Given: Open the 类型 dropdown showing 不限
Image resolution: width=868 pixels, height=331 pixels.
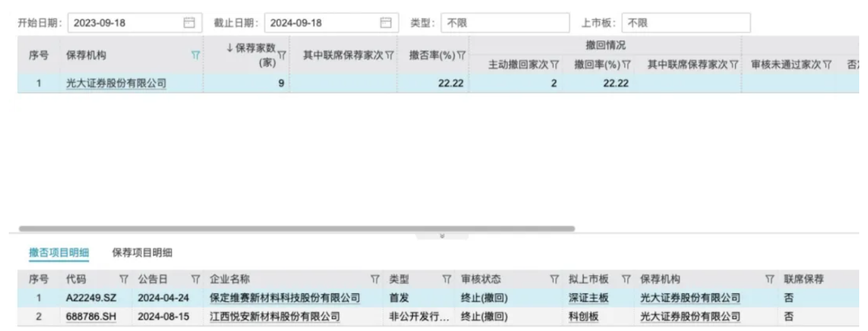Looking at the screenshot, I should [x=505, y=23].
